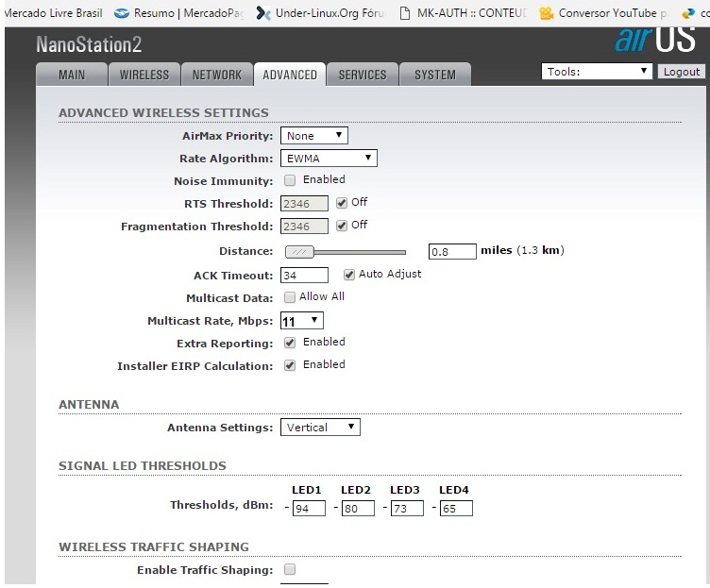This screenshot has width=710, height=588.
Task: Toggle the Extra Reporting Enabled checkbox
Action: (x=290, y=343)
